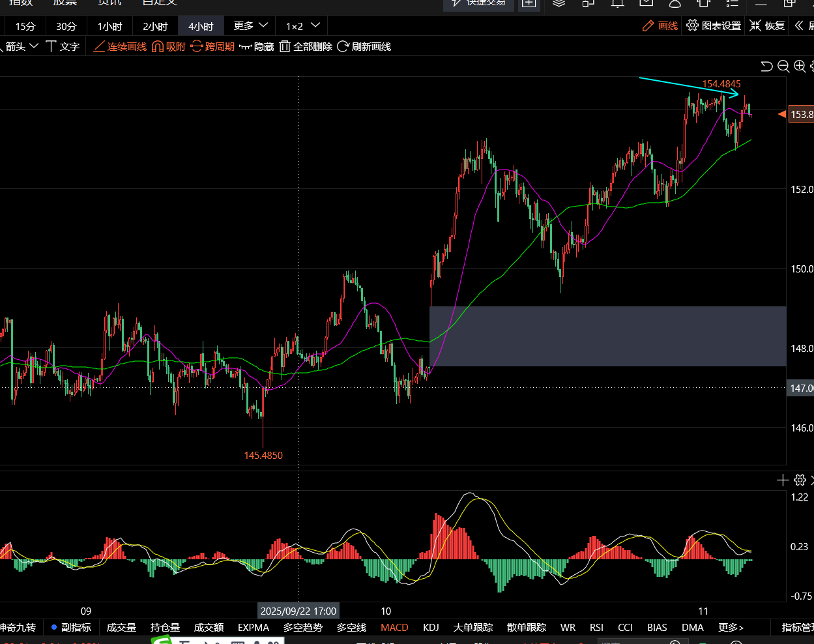Click the 全部删除 trash icon

pyautogui.click(x=285, y=47)
